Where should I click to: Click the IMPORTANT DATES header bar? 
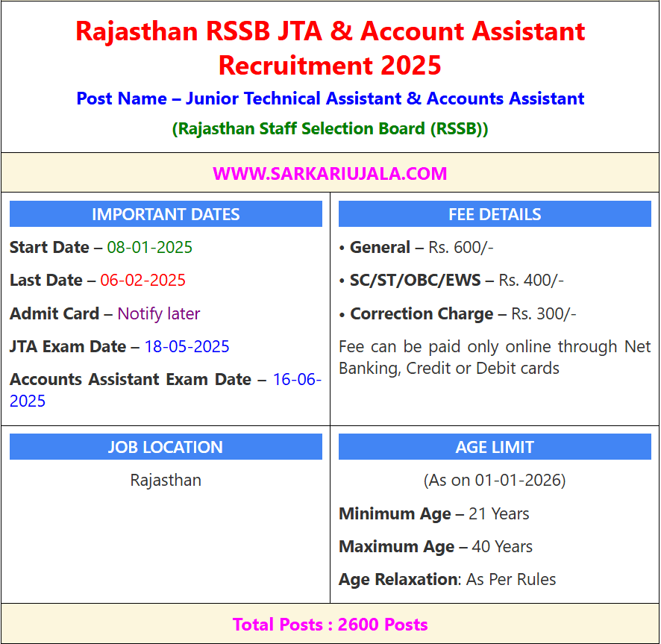pyautogui.click(x=166, y=214)
